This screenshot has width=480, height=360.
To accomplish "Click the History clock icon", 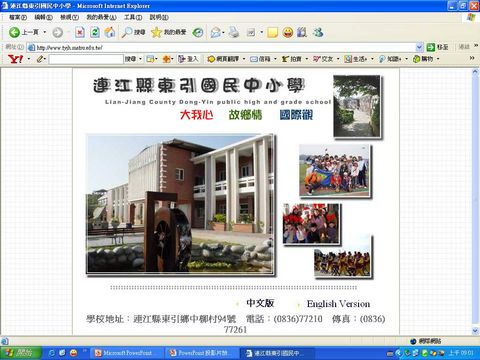I will (198, 32).
